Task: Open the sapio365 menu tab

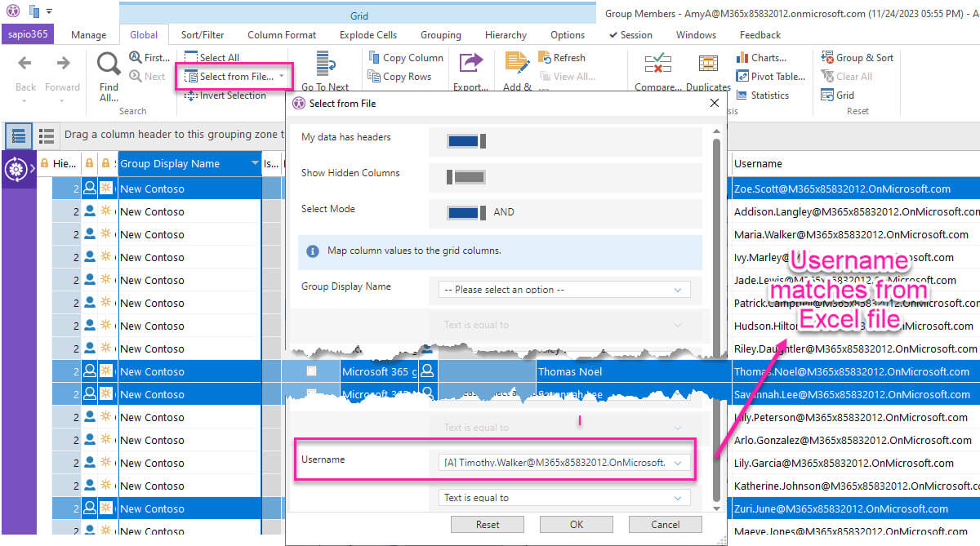Action: (29, 35)
